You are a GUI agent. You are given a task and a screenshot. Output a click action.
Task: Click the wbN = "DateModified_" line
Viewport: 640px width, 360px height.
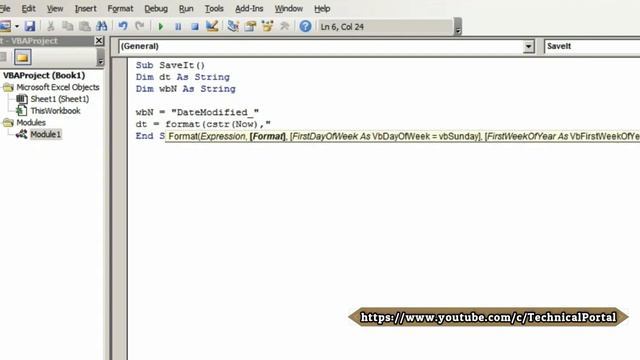[197, 112]
